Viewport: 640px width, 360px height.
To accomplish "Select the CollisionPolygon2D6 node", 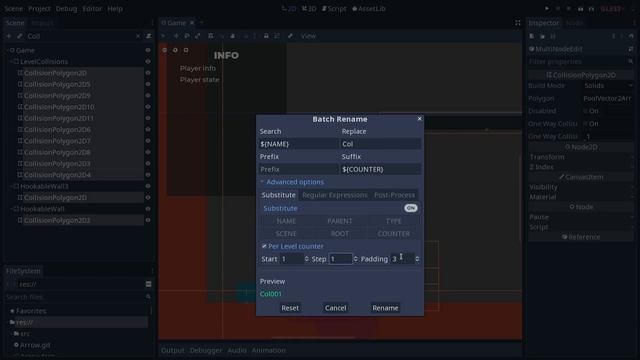I will tap(57, 129).
